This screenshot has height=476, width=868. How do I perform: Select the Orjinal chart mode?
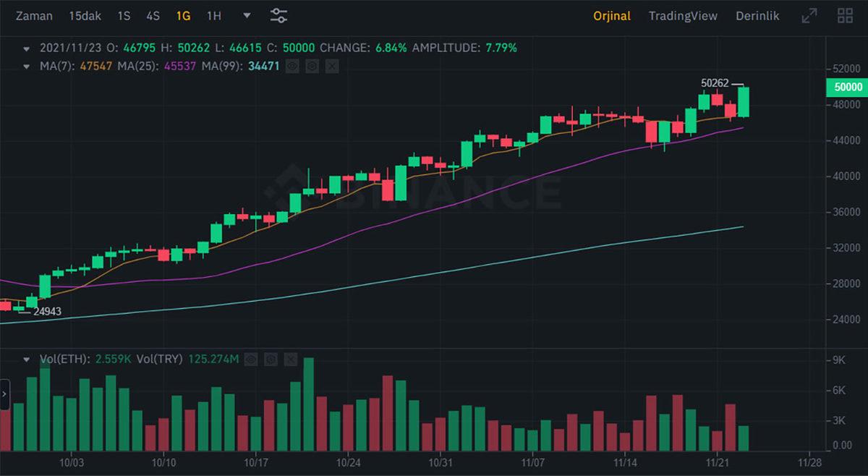point(612,15)
